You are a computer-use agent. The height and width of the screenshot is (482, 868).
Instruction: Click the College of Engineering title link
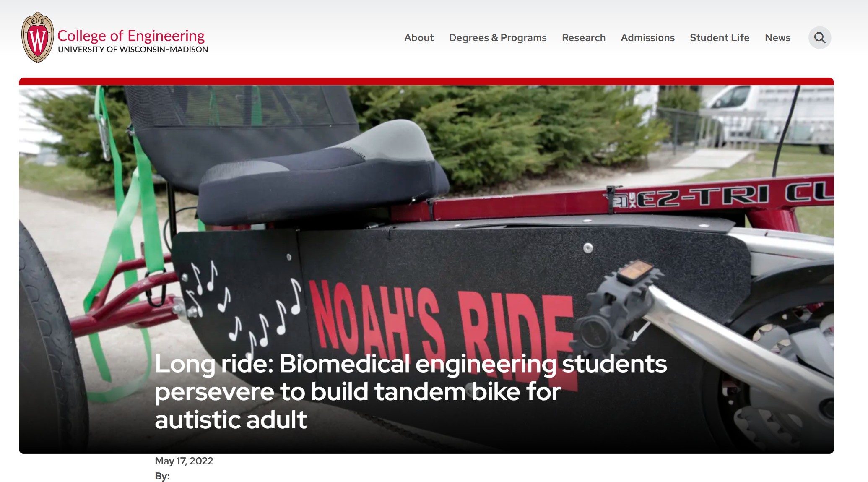click(131, 36)
